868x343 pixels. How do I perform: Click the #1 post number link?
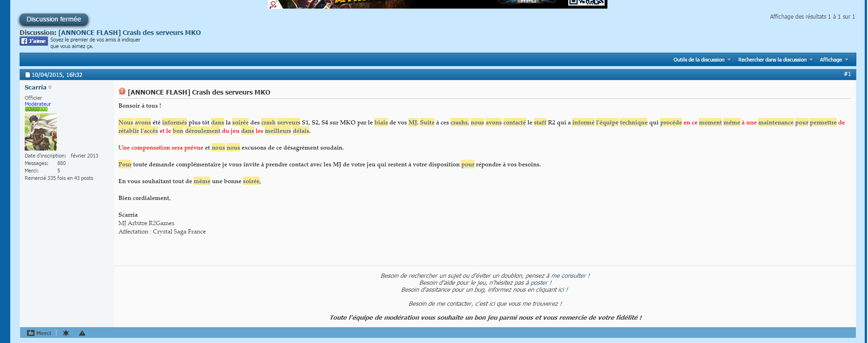(x=847, y=74)
